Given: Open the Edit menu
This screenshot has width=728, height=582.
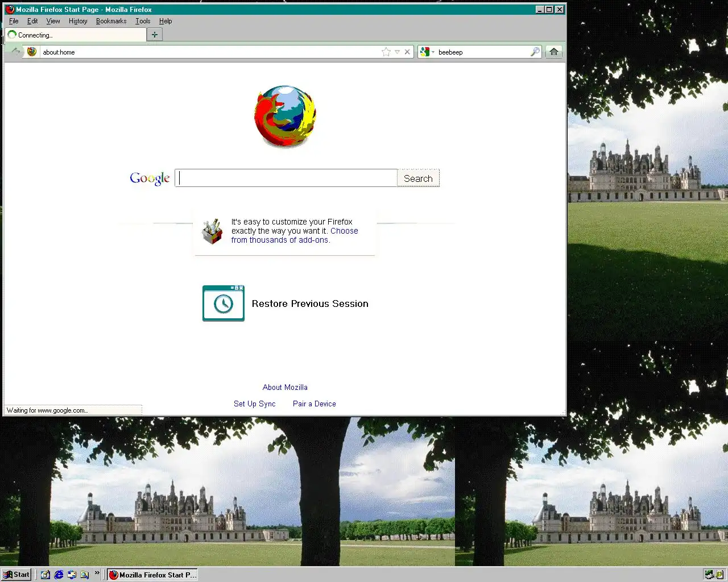Looking at the screenshot, I should coord(32,21).
